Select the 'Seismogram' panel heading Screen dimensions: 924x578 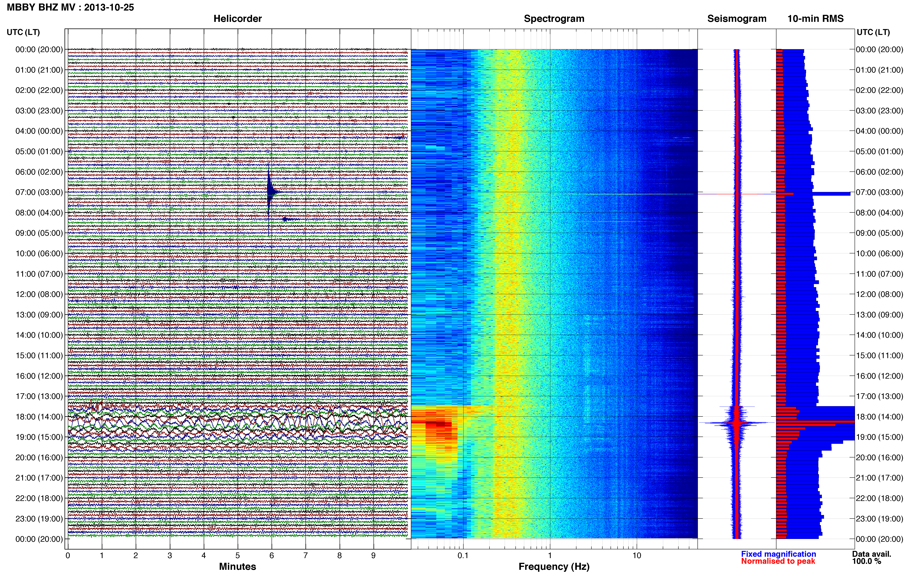(x=737, y=19)
